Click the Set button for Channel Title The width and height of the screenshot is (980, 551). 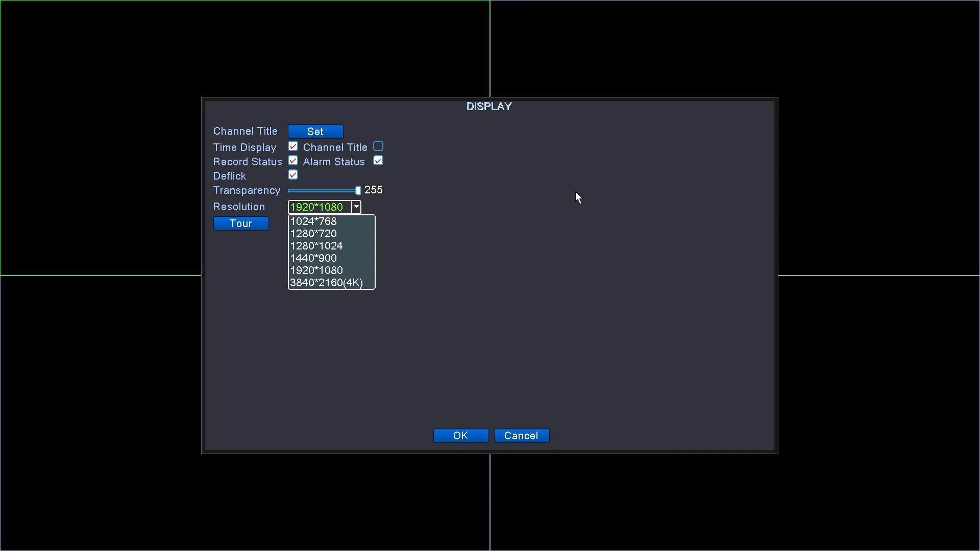pyautogui.click(x=315, y=132)
